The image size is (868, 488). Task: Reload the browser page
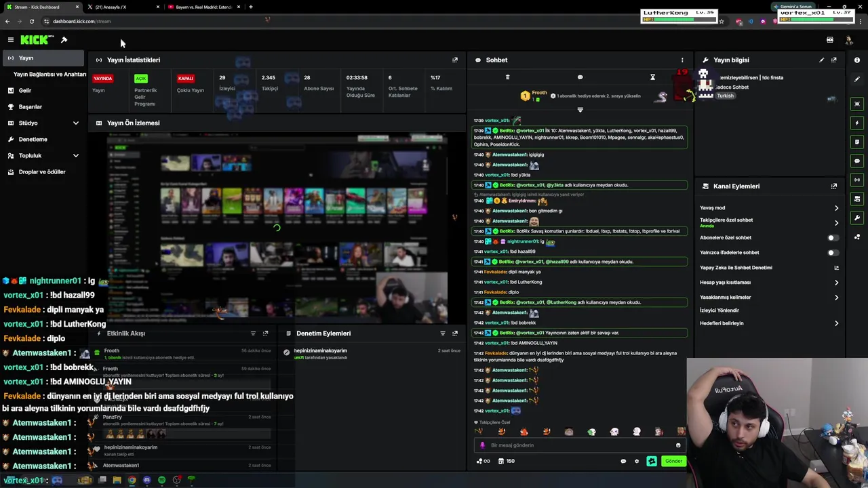[x=31, y=21]
